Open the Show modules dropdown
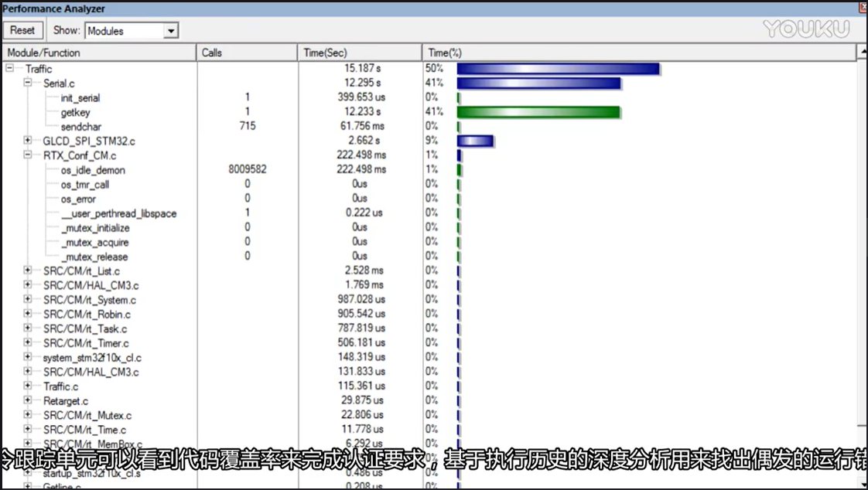Viewport: 868px width, 490px height. tap(172, 30)
